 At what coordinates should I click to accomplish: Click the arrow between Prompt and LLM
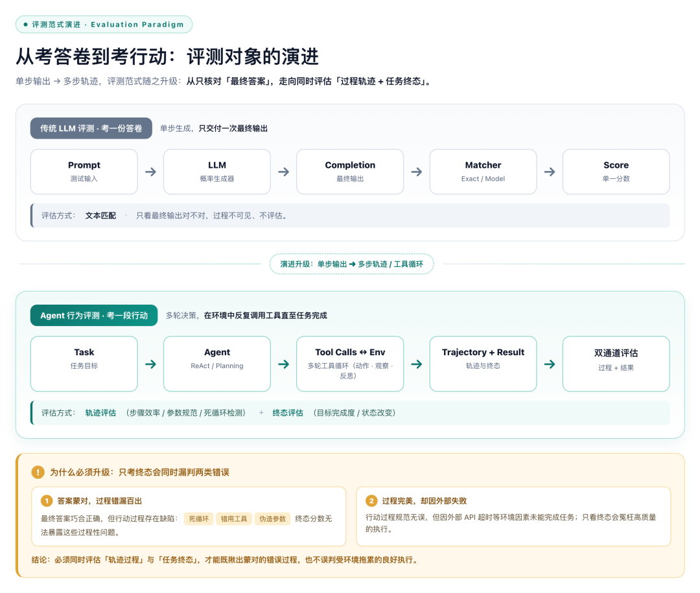click(150, 172)
